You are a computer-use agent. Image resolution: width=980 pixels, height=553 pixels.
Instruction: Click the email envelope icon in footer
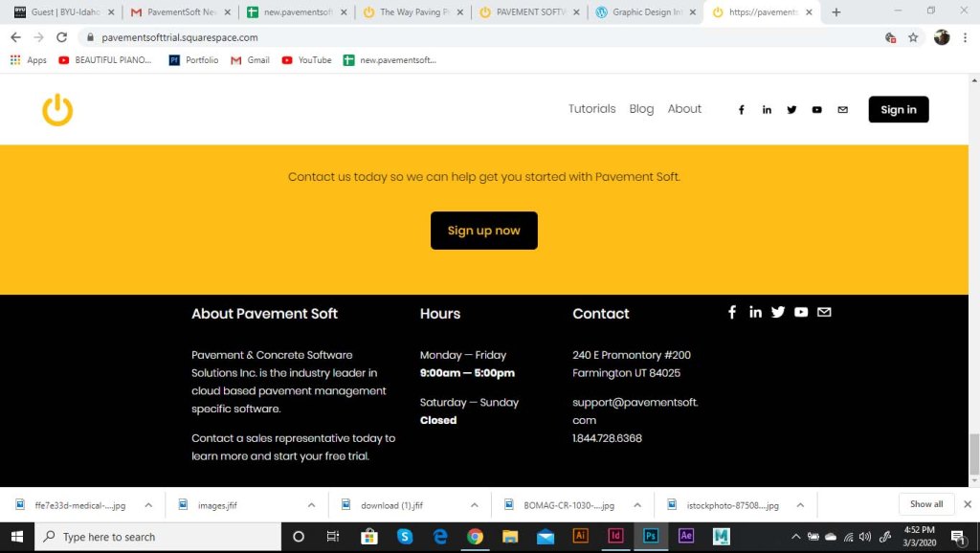point(824,313)
